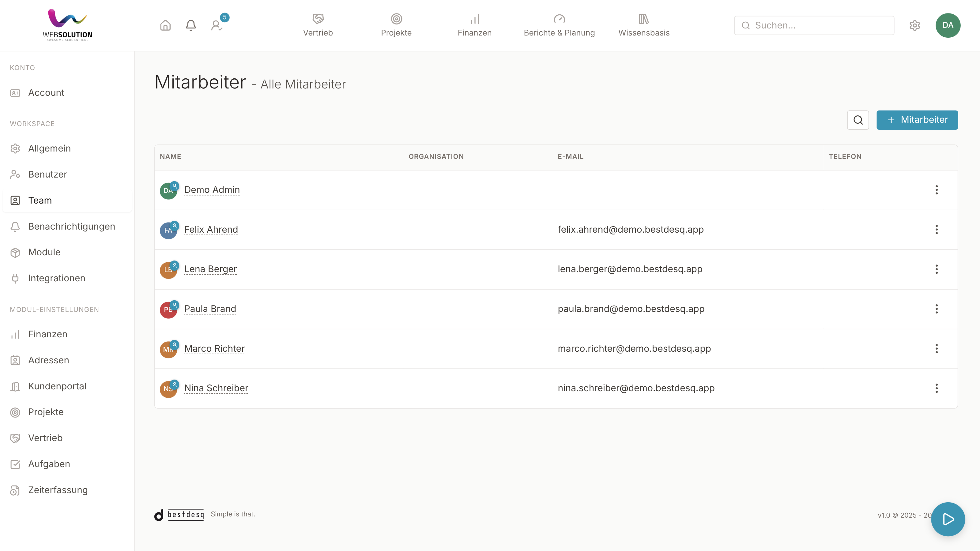The width and height of the screenshot is (980, 551).
Task: Open the Felix Ahrend employee link
Action: click(x=211, y=230)
